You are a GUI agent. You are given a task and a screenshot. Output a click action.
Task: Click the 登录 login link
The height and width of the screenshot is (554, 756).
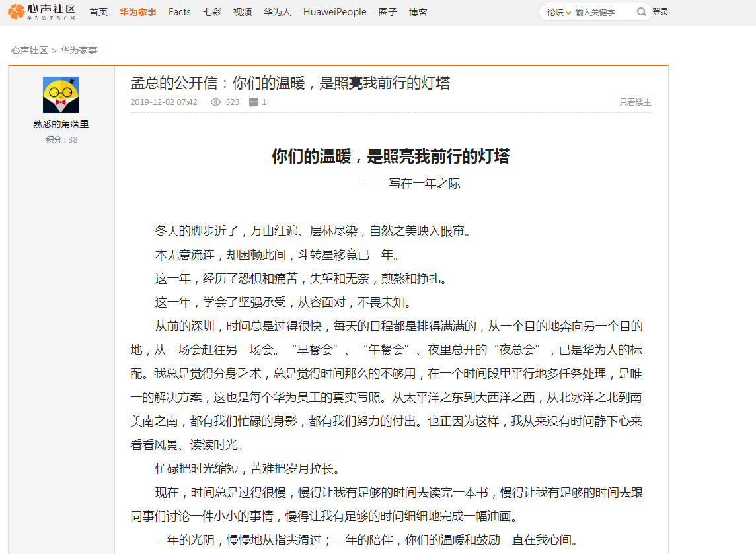tap(660, 12)
